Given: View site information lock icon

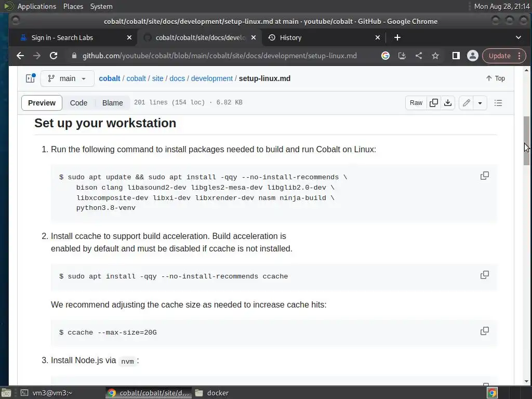Looking at the screenshot, I should click(x=74, y=56).
